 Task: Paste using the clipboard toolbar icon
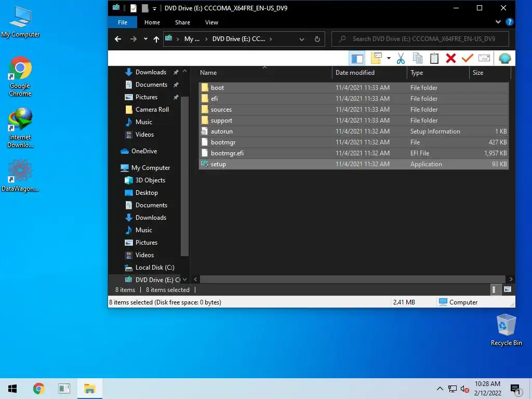click(x=434, y=58)
